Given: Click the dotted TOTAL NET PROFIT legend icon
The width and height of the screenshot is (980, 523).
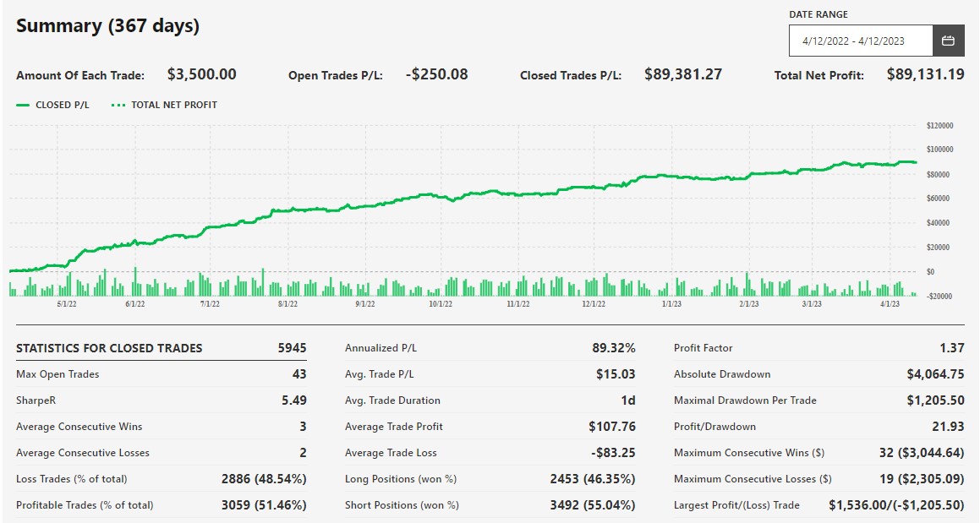Looking at the screenshot, I should click(118, 105).
